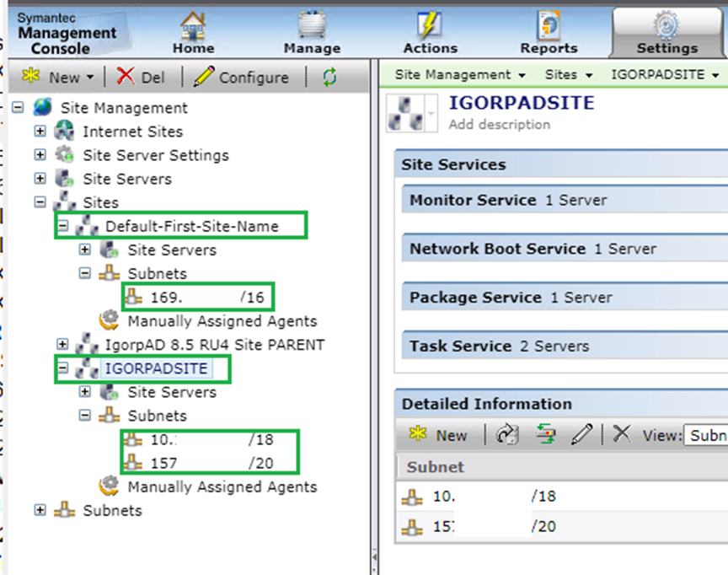This screenshot has height=575, width=728.
Task: Click the large site icon beside IGORPADSITE title
Action: 405,113
